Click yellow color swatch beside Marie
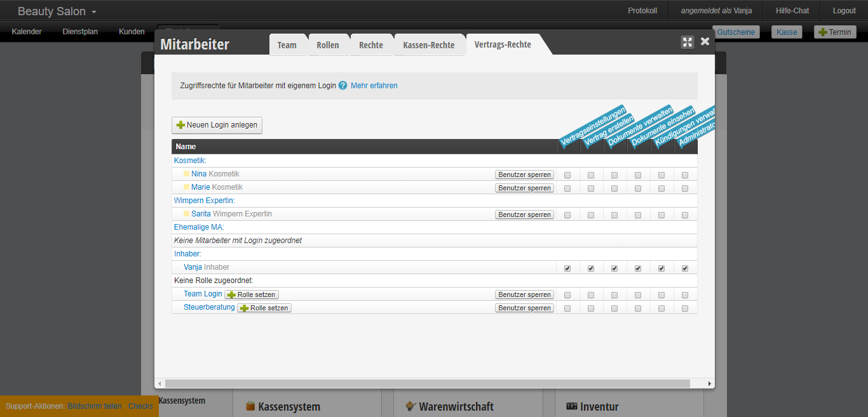The height and width of the screenshot is (417, 868). pos(187,187)
